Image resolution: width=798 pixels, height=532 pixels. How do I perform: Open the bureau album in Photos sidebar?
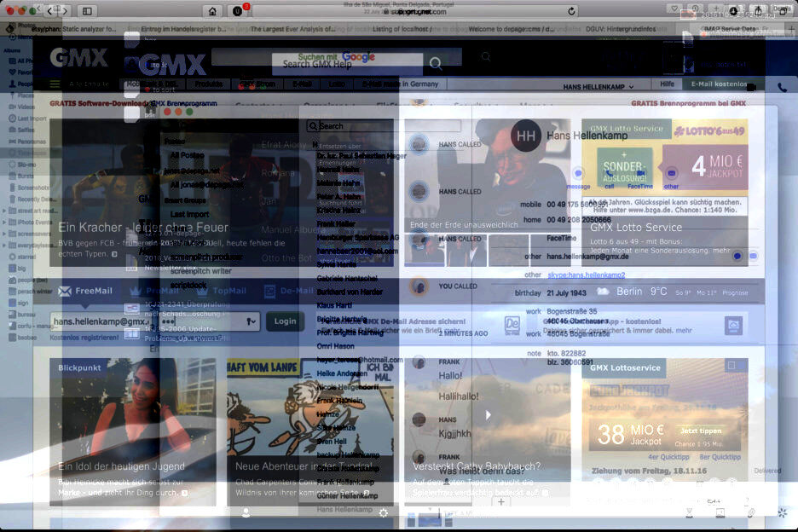[22, 315]
